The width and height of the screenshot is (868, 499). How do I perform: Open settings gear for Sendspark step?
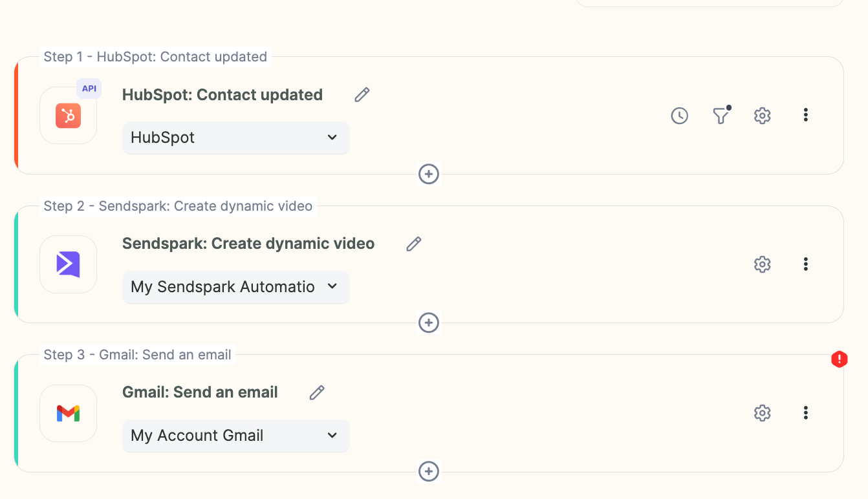click(x=763, y=264)
